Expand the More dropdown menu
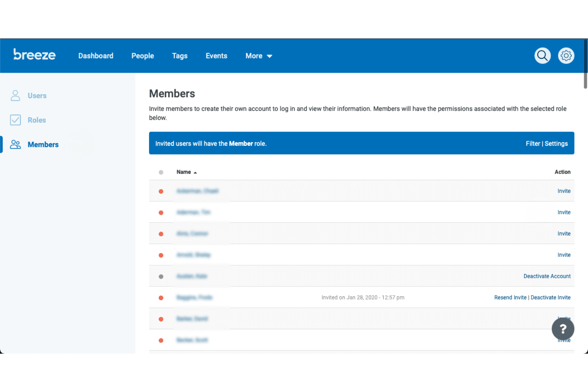588x392 pixels. (259, 56)
